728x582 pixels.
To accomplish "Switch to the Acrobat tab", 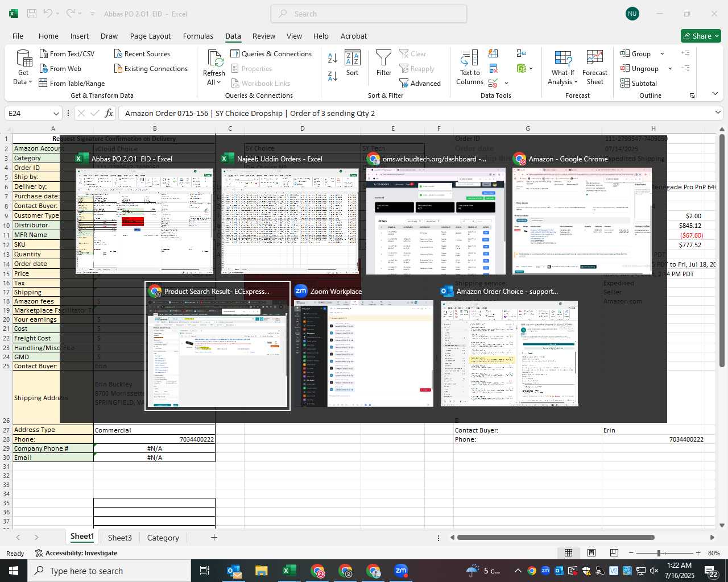I will tap(354, 36).
